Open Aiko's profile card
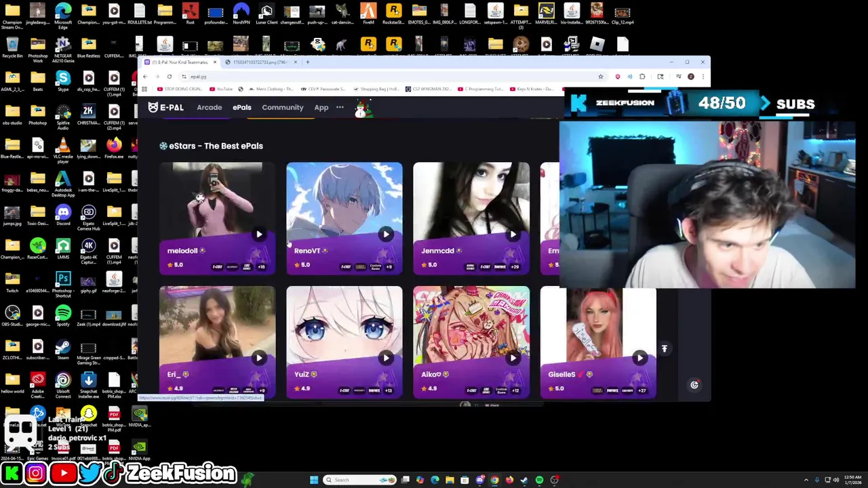 471,342
